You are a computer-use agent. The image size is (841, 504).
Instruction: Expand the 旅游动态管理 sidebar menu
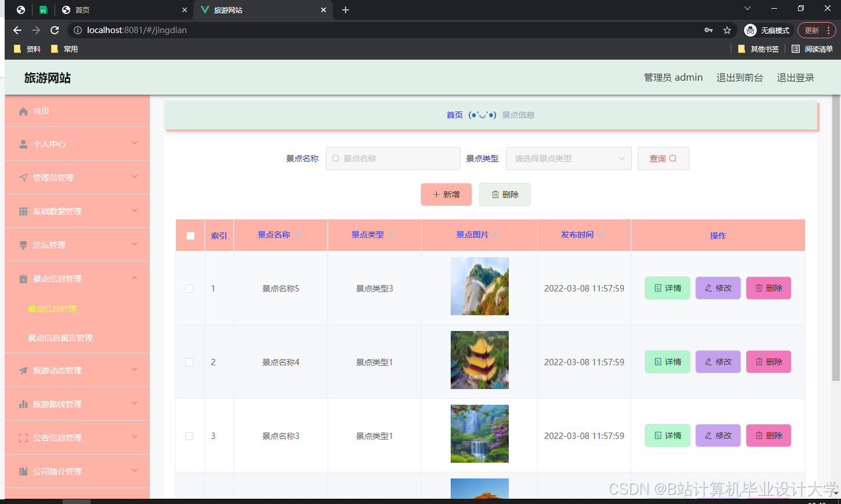(135, 369)
